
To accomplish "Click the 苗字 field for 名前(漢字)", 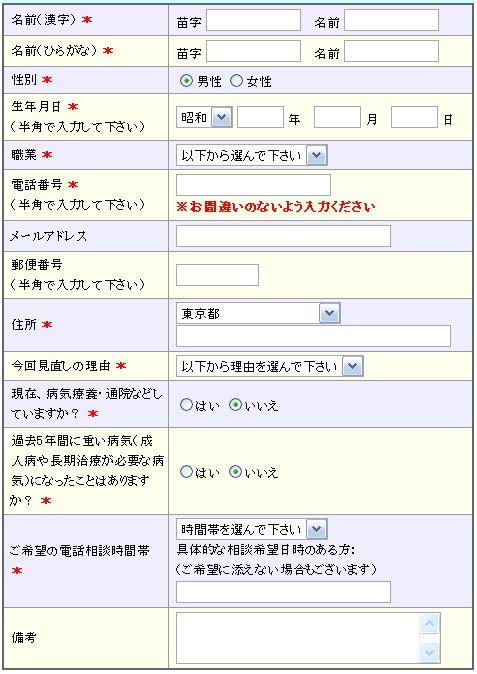I will pyautogui.click(x=254, y=20).
